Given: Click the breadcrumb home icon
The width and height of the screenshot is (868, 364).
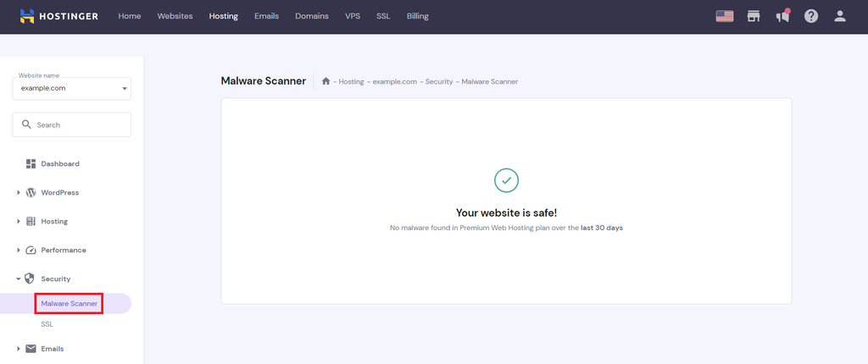Looking at the screenshot, I should (x=325, y=81).
